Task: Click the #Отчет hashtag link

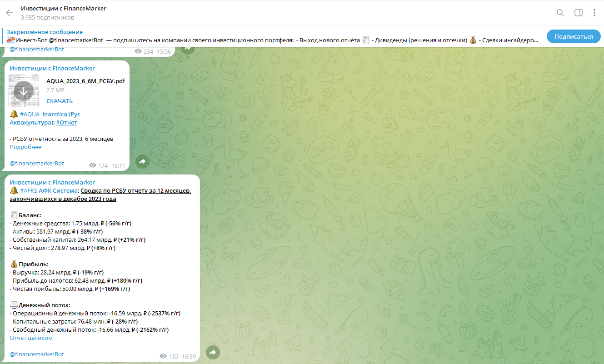Action: pos(67,123)
